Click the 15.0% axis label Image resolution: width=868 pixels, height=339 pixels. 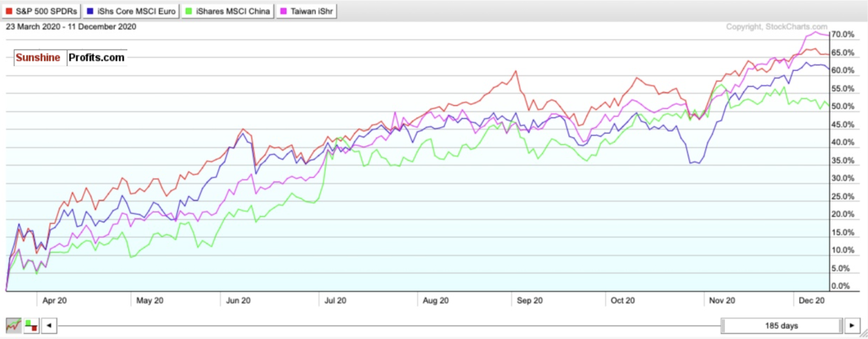click(x=843, y=232)
